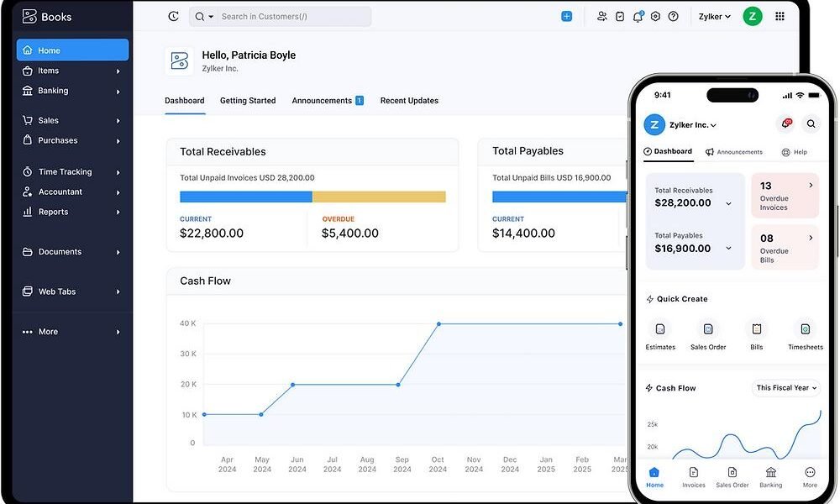Tap the blue Z avatar on phone

(654, 125)
